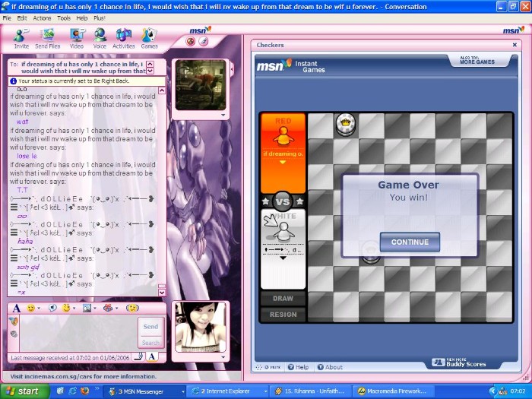Screen dimensions: 532x399
Task: Expand the contact display picture dropdown arrow
Action: pyautogui.click(x=223, y=115)
